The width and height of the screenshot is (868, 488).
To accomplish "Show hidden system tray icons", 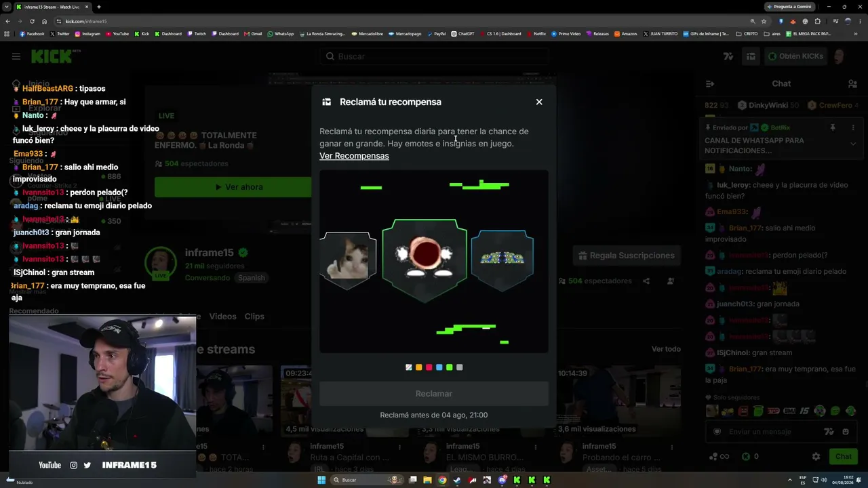I will pos(789,480).
